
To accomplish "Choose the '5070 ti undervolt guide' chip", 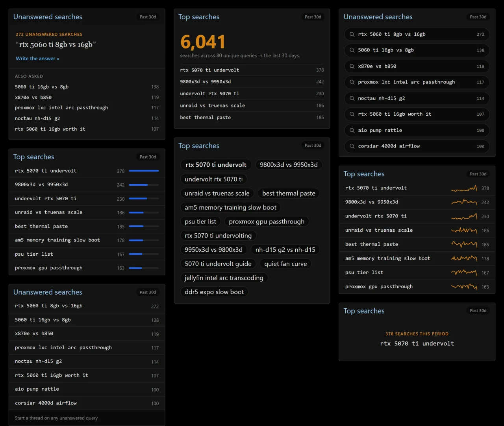I will click(218, 264).
